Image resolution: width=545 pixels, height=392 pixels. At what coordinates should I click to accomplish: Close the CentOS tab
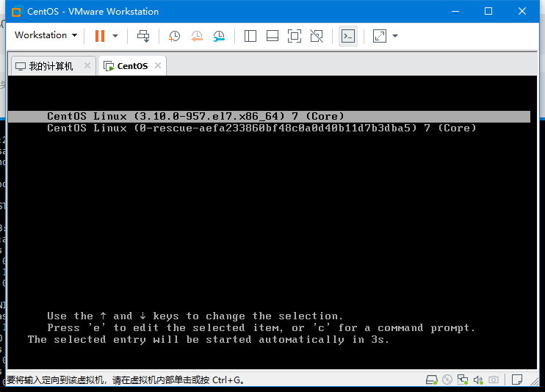click(x=158, y=65)
